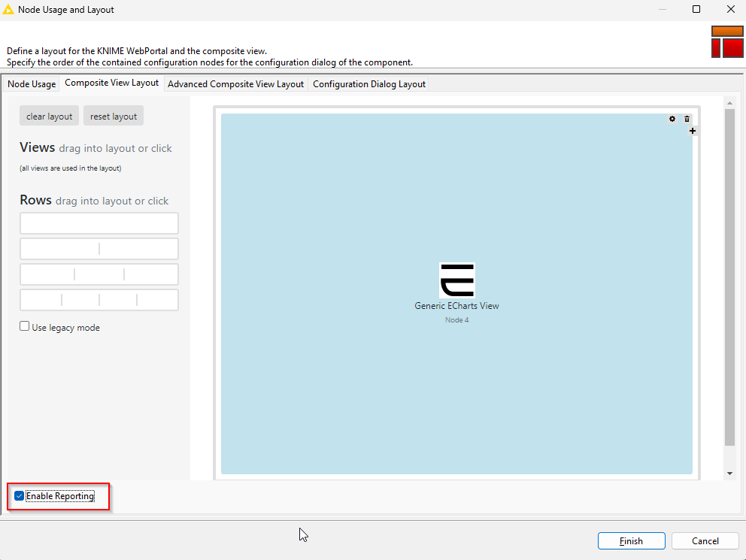
Task: Click the clear layout button
Action: tap(49, 116)
